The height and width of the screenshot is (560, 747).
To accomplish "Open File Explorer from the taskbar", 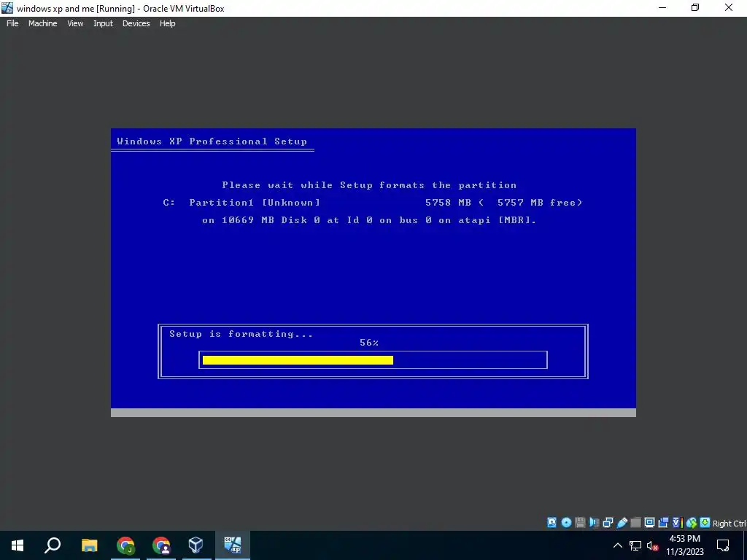I will pos(89,545).
